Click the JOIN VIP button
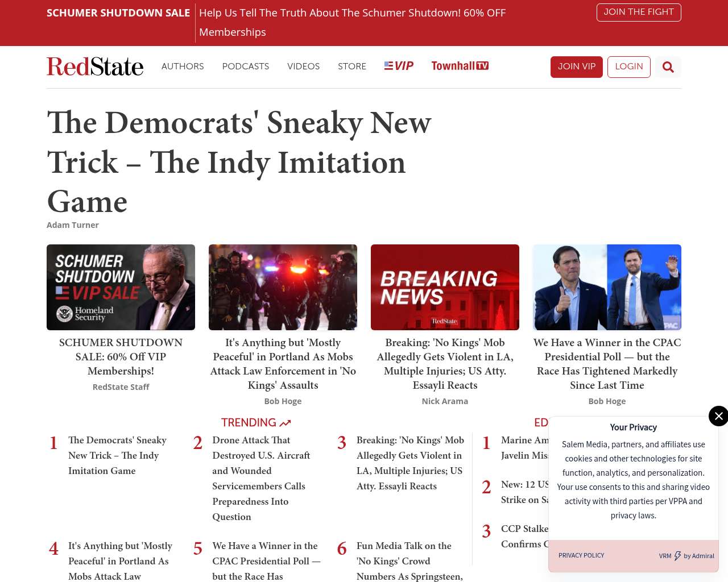The height and width of the screenshot is (582, 728). click(577, 67)
